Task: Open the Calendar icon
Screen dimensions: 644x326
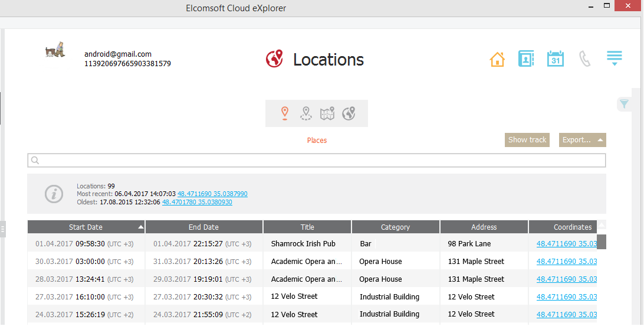Action: tap(555, 59)
